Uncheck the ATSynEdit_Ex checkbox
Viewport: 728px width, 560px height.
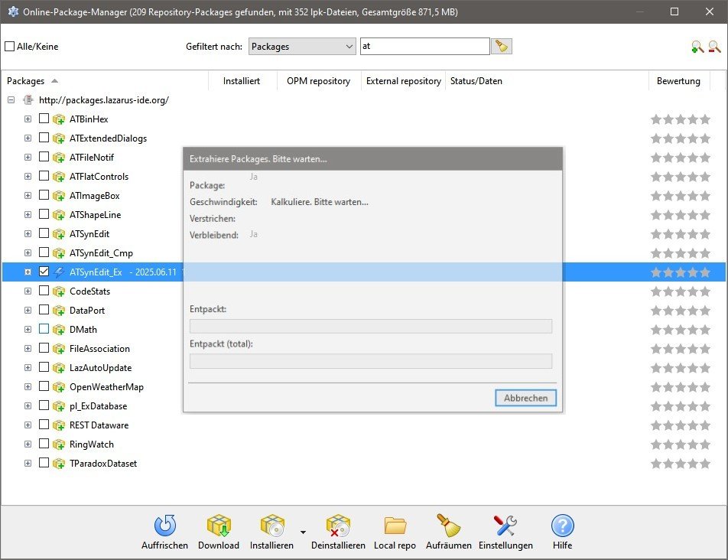44,271
